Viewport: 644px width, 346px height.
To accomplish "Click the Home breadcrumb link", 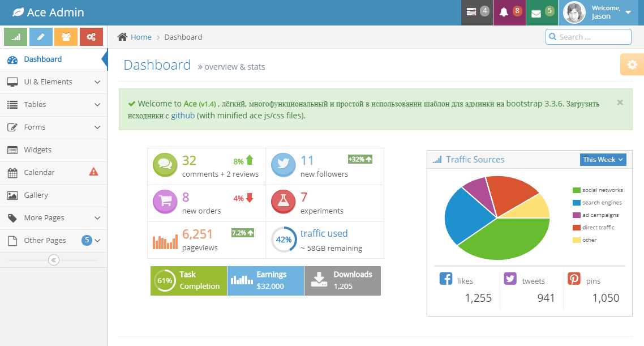I will coord(141,37).
